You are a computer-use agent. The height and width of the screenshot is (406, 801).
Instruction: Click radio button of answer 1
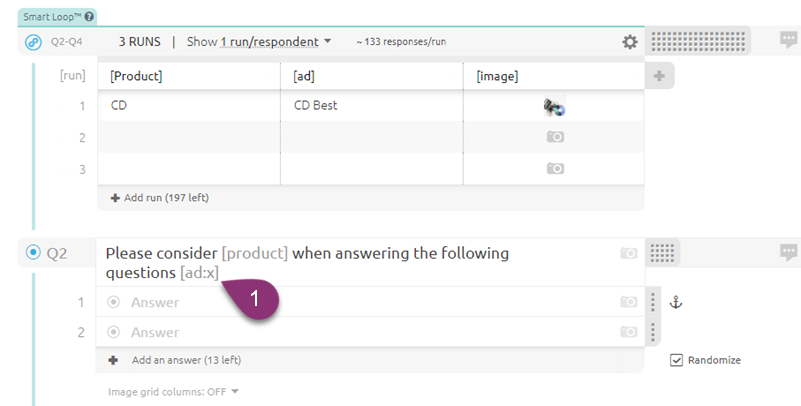coord(113,302)
